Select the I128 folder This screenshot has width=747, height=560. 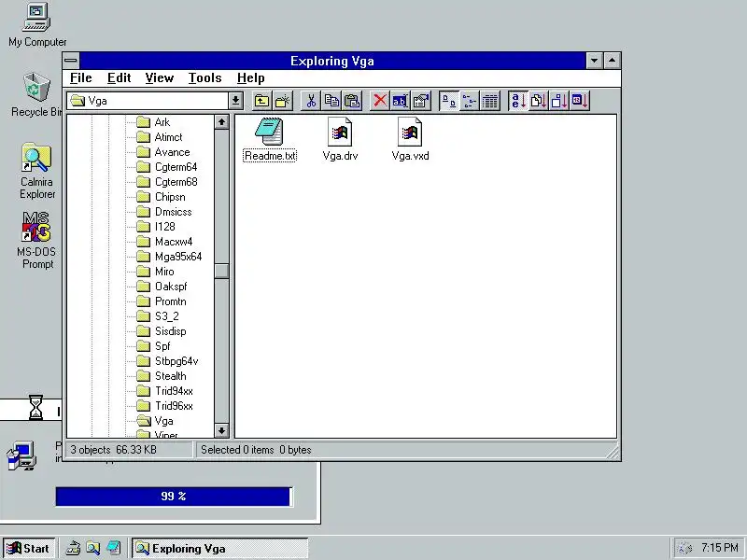pyautogui.click(x=156, y=227)
